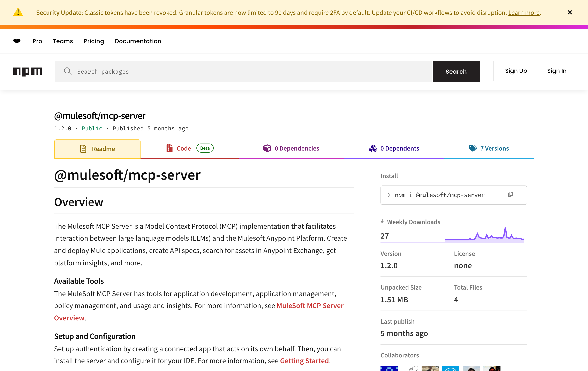Click the black heart icon

click(x=17, y=41)
